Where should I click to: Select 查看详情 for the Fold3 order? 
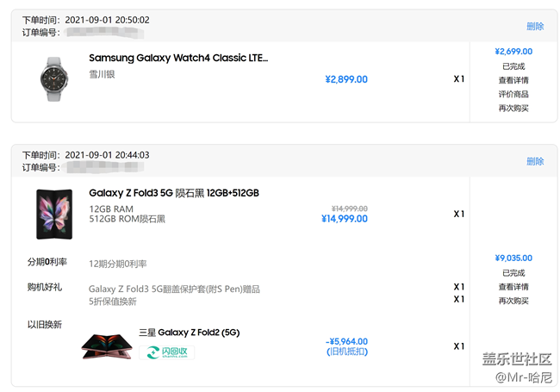(x=513, y=287)
